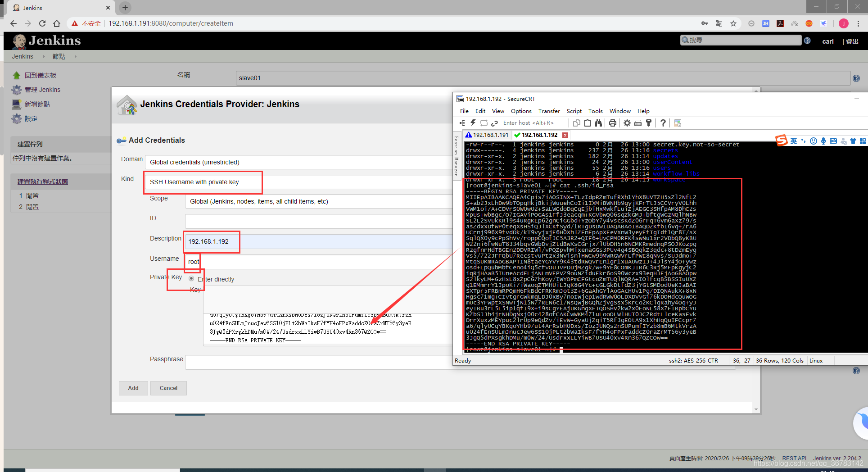Viewport: 868px width, 472px height.
Task: Click the Description field containing 192.168.1.192
Action: [319, 241]
